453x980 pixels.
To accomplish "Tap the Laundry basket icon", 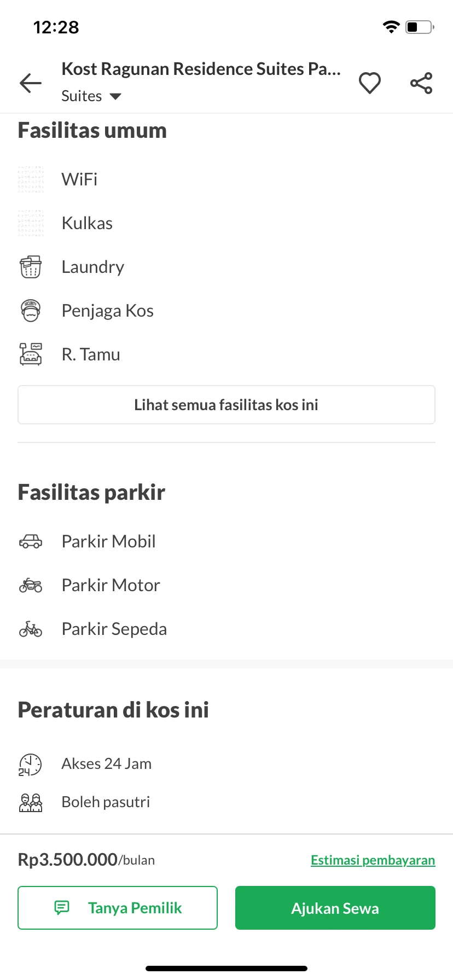I will click(x=31, y=267).
